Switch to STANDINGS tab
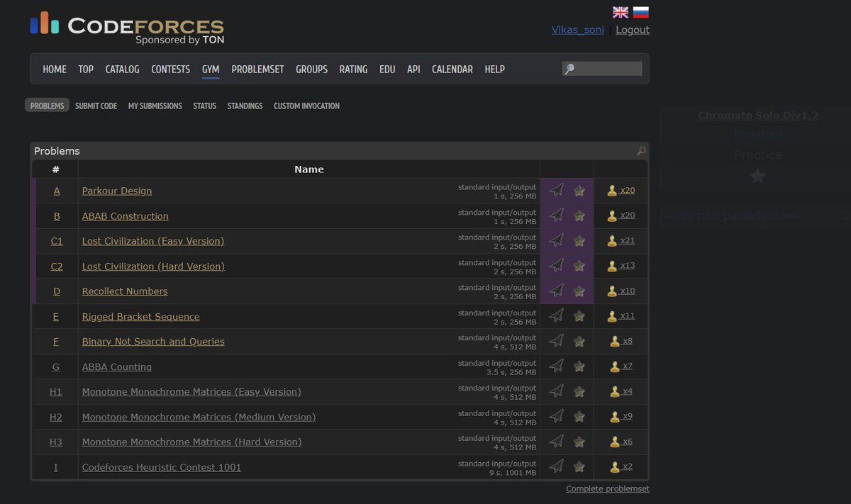 245,106
